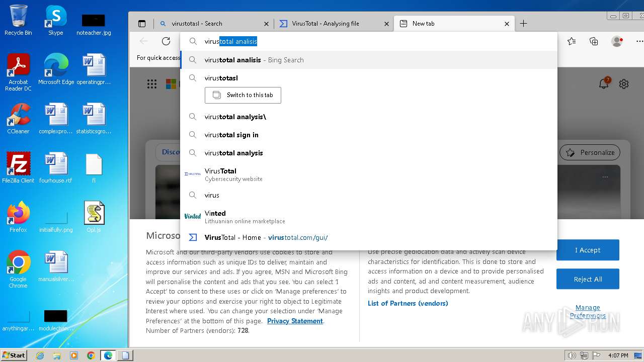Open modulechan... desktop file
Image resolution: width=644 pixels, height=362 pixels.
(56, 321)
